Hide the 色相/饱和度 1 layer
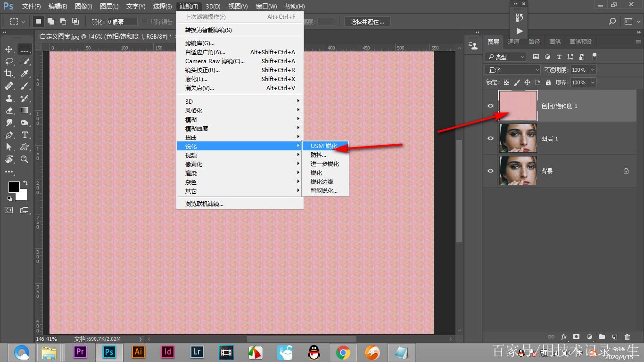 pos(490,106)
